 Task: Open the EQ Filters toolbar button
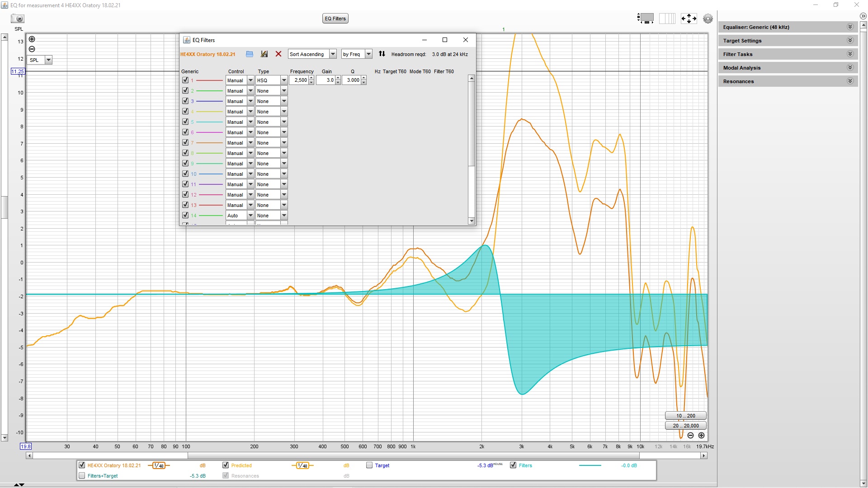(x=335, y=19)
